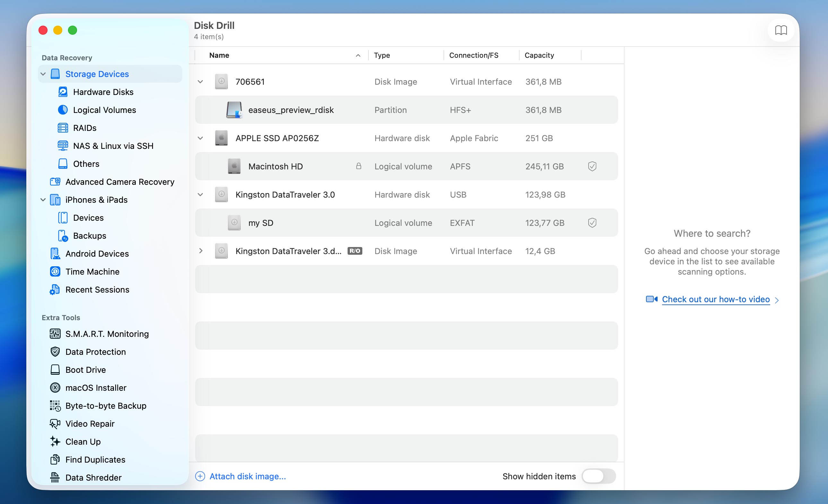Screen dimensions: 828x504
Task: Click the S.M.A.R.T. Monitoring icon
Action: (x=55, y=334)
